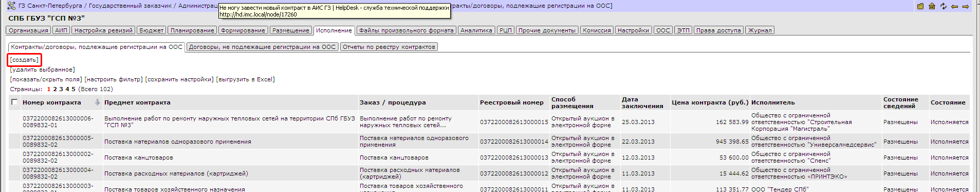Switch to the Комиссия tab
Screen dimensions: 980x192
click(597, 30)
